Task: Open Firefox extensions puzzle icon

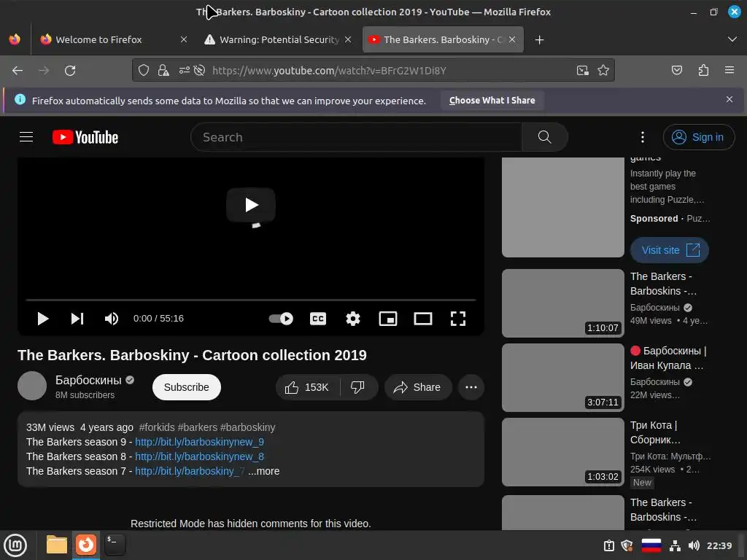Action: pyautogui.click(x=703, y=71)
